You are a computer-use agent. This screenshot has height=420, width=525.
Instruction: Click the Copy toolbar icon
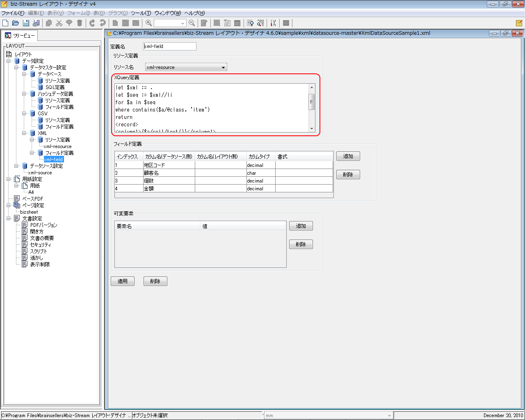coord(49,23)
